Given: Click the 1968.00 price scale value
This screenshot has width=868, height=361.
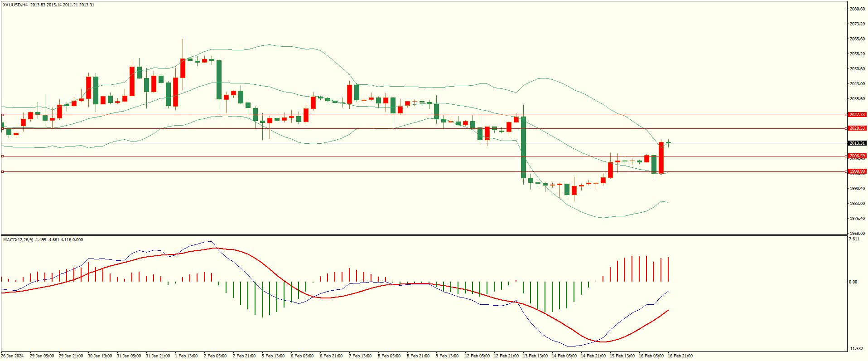Looking at the screenshot, I should coord(858,234).
